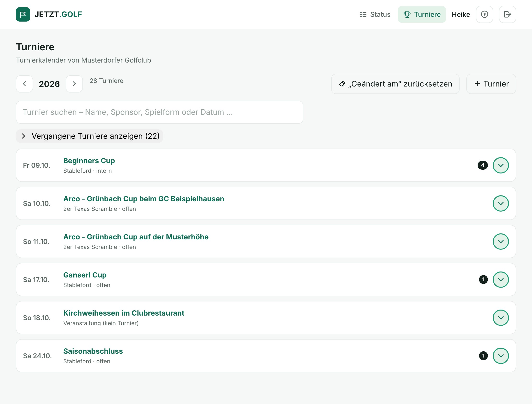Click the Heike user name
Viewport: 532px width, 404px height.
(461, 14)
